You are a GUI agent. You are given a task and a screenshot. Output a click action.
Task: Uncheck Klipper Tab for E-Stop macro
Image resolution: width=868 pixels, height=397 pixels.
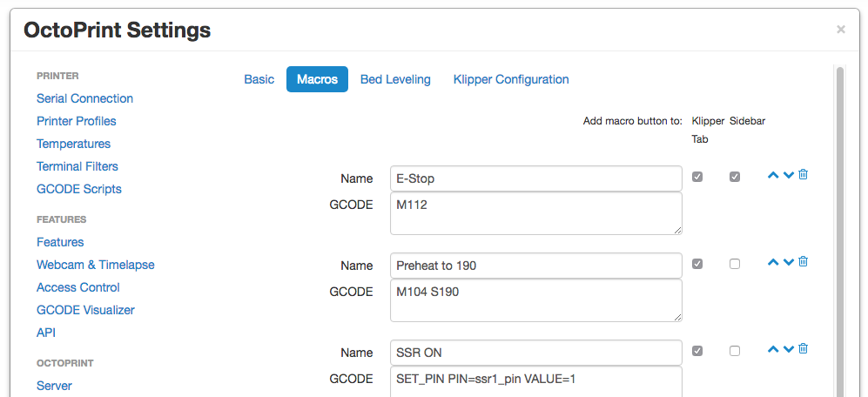pos(697,178)
